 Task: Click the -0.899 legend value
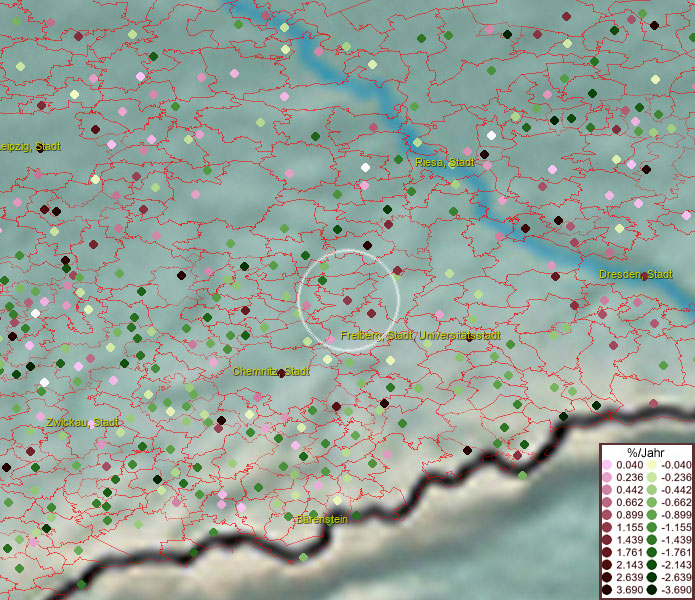click(676, 515)
